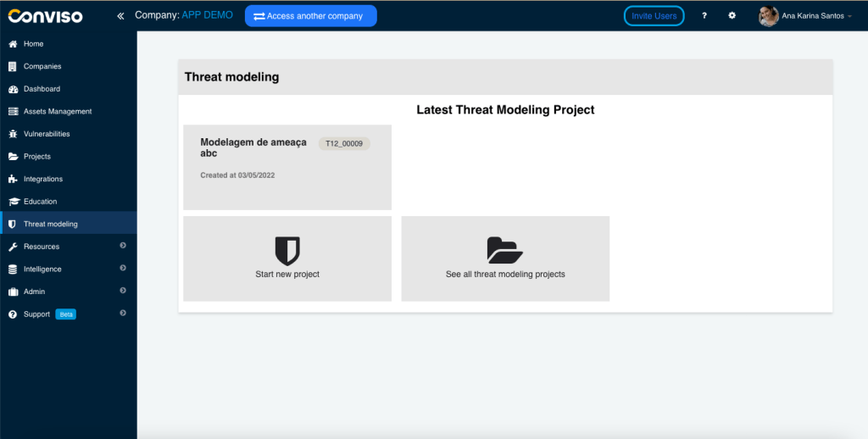
Task: Click the Threat modeling shield icon in sidebar
Action: click(12, 225)
